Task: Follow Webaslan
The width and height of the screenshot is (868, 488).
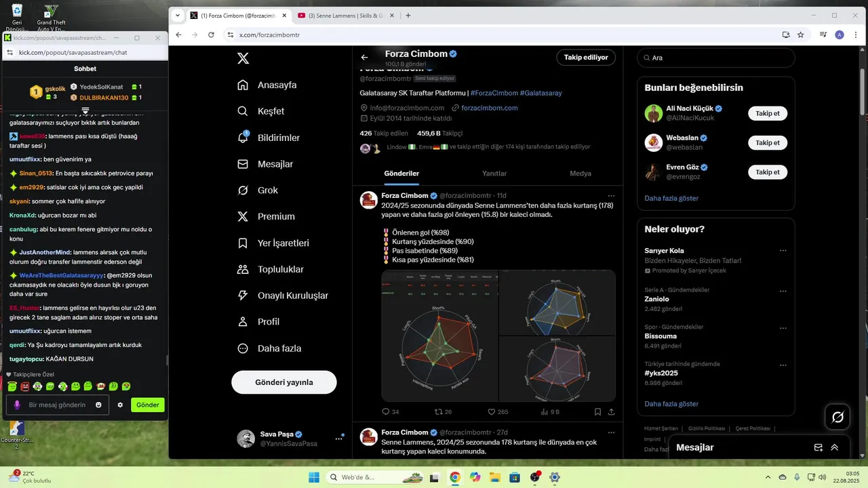Action: coord(768,142)
